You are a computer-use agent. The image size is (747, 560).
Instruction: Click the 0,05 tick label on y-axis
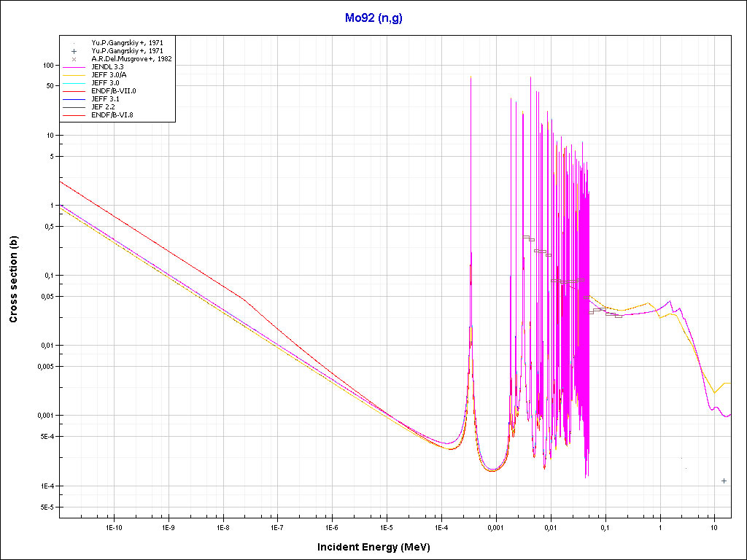[x=47, y=297]
